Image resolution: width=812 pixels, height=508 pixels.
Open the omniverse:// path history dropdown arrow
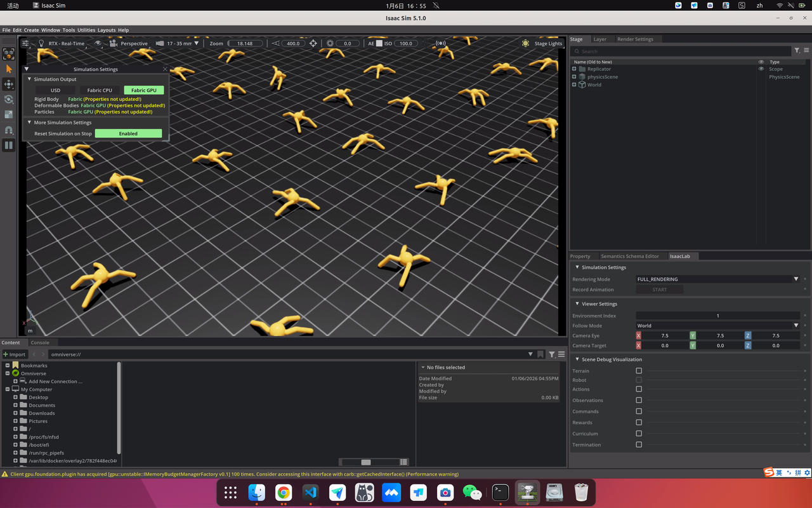pos(530,354)
